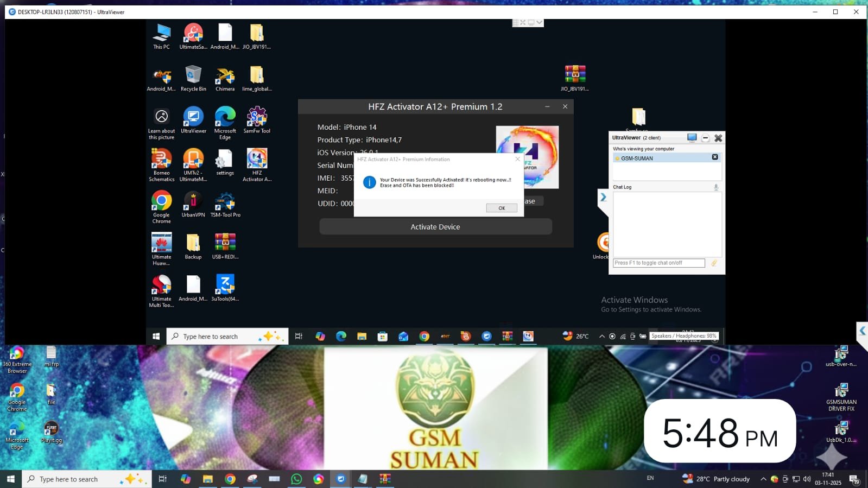Open Task View on the local taskbar

tap(162, 479)
